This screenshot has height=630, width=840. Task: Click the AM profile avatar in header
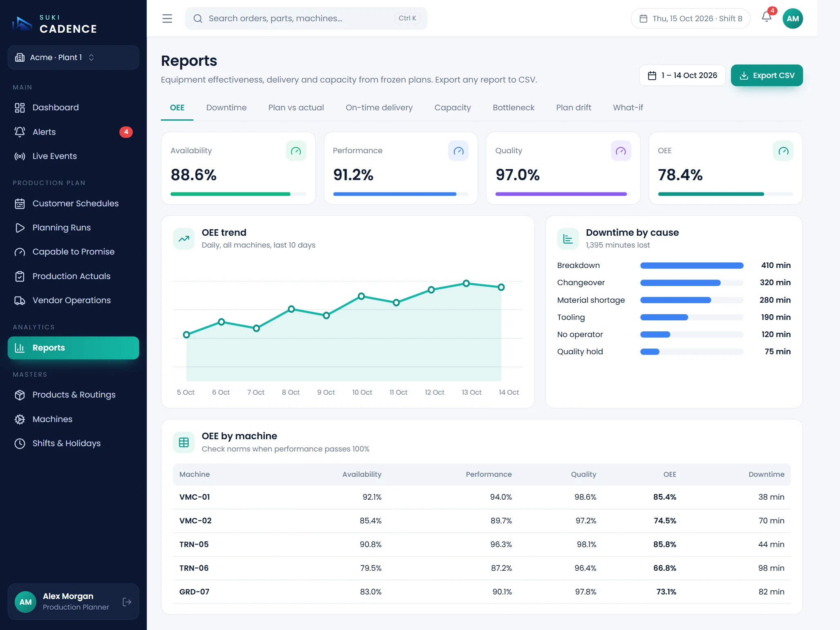[x=793, y=18]
